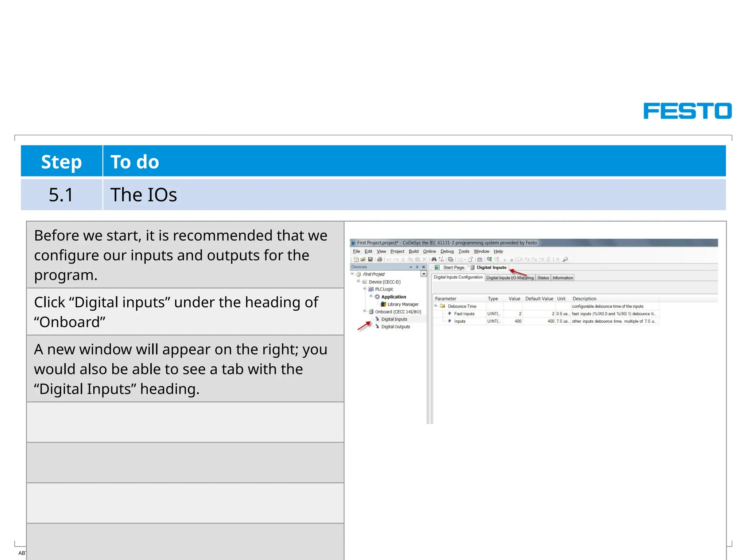
Task: Click the Build gear toolbar icon
Action: click(489, 259)
